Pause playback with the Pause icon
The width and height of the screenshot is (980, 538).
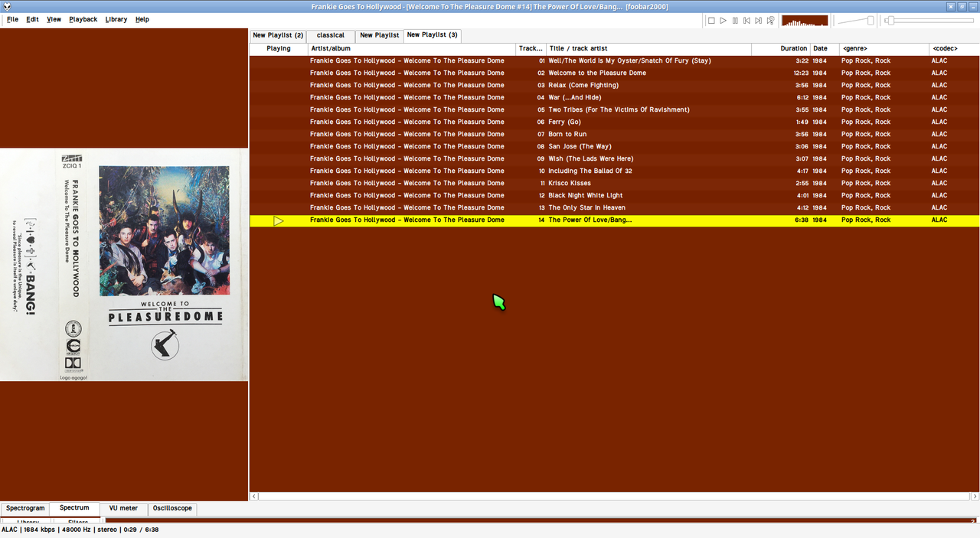(x=735, y=21)
